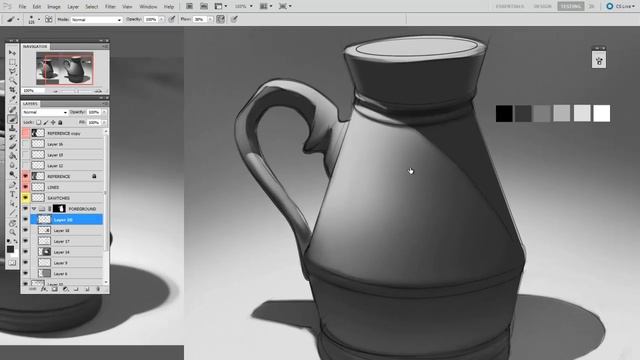Open the Filter menu
Viewport: 640px width, 360px height.
[x=110, y=7]
